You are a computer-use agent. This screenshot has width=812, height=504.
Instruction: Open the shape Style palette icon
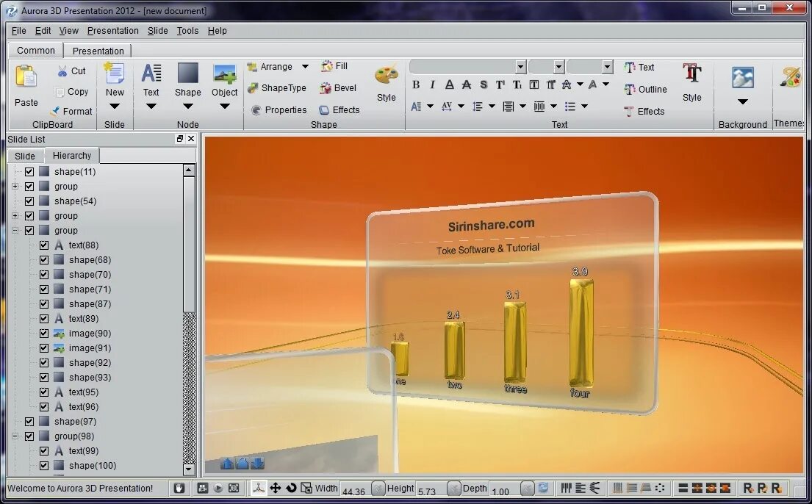pyautogui.click(x=387, y=76)
